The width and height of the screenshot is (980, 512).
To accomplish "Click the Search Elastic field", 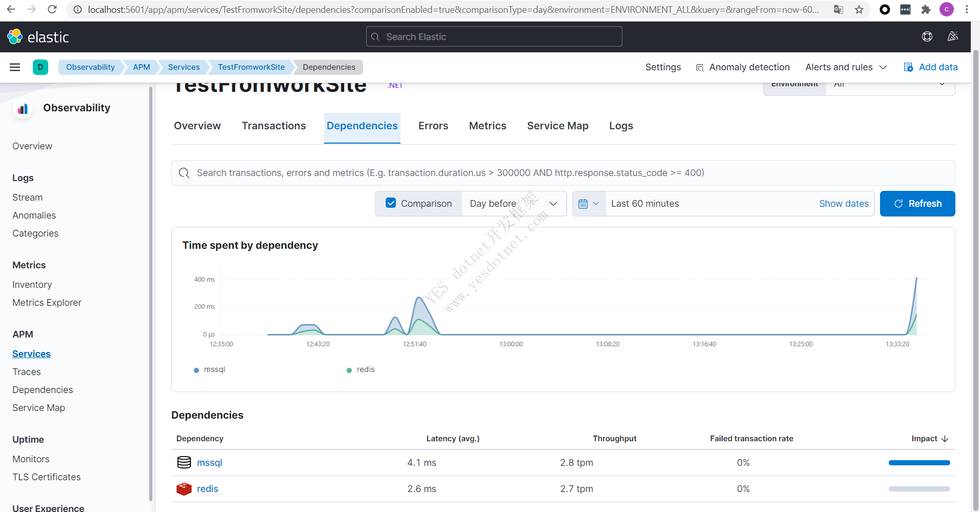I will point(494,37).
